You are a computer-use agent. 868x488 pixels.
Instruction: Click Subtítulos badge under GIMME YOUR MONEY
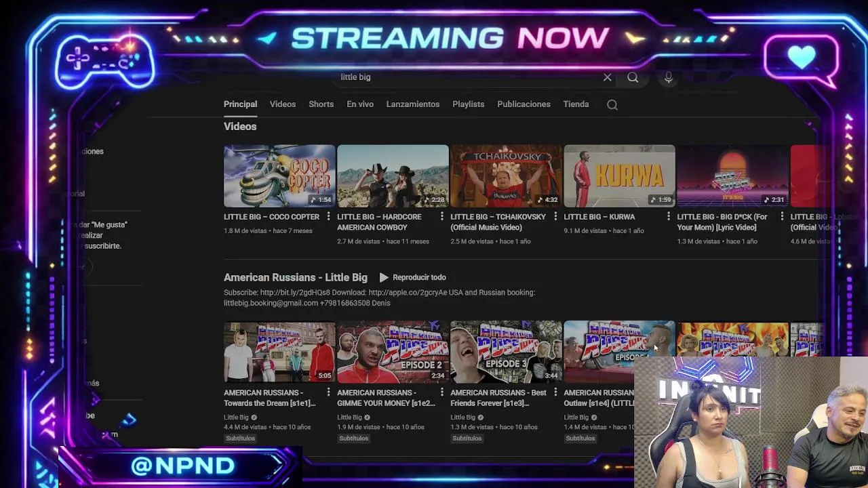click(353, 439)
